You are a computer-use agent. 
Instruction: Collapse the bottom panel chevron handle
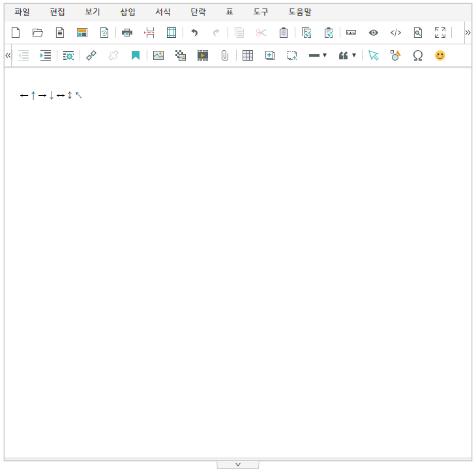point(238,464)
